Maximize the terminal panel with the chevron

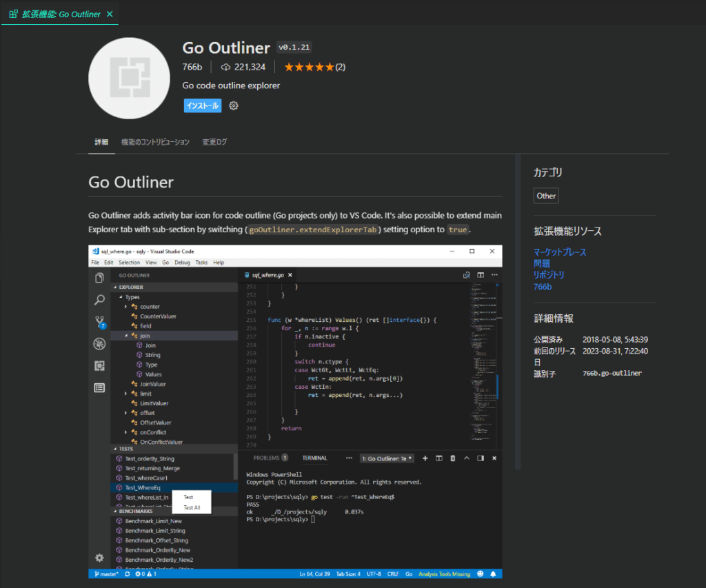(467, 458)
